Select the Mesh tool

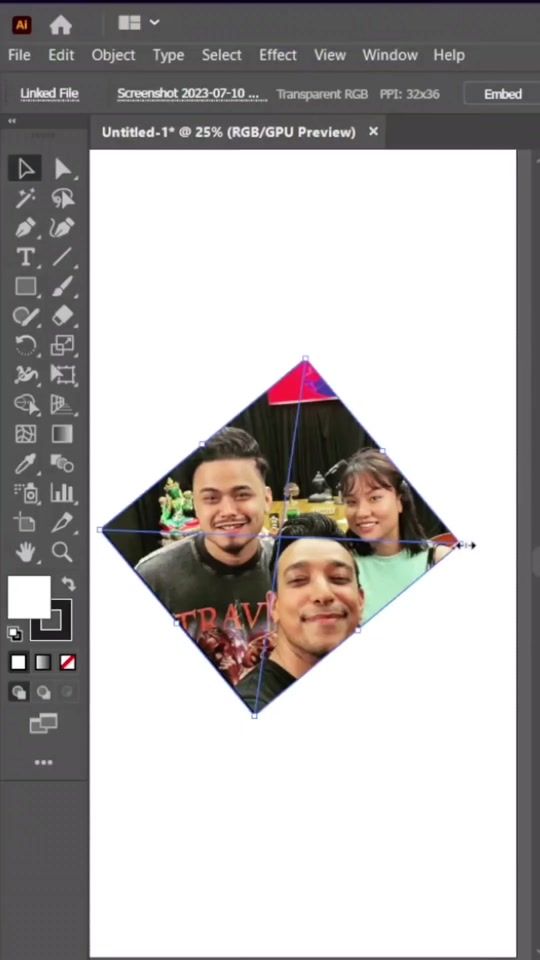point(25,433)
